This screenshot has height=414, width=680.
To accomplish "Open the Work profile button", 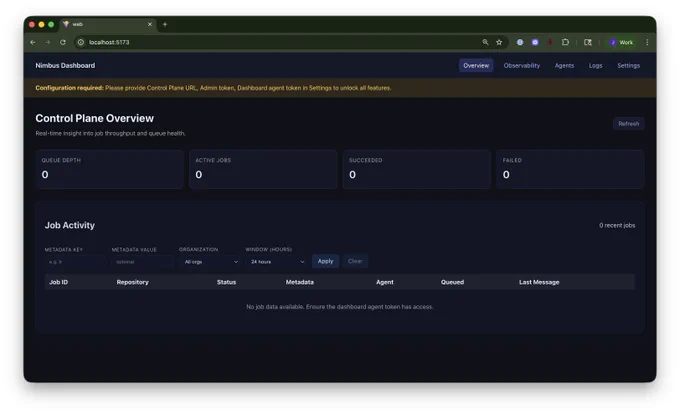I will (x=621, y=42).
